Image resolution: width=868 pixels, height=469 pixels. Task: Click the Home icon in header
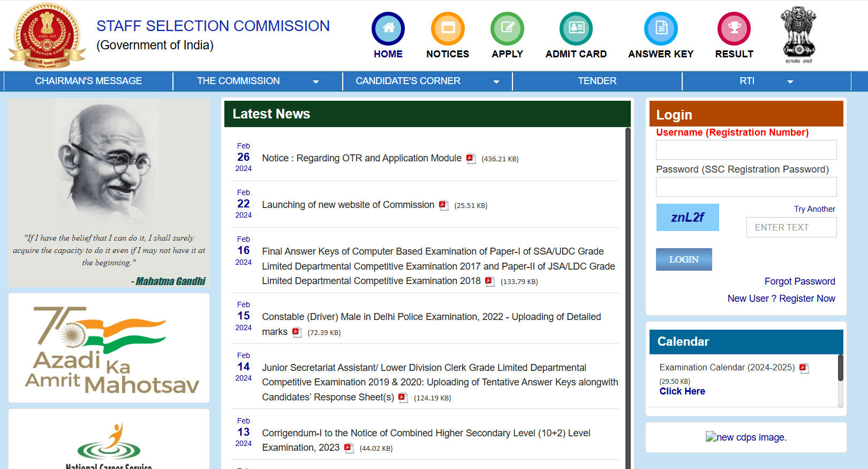click(x=388, y=28)
